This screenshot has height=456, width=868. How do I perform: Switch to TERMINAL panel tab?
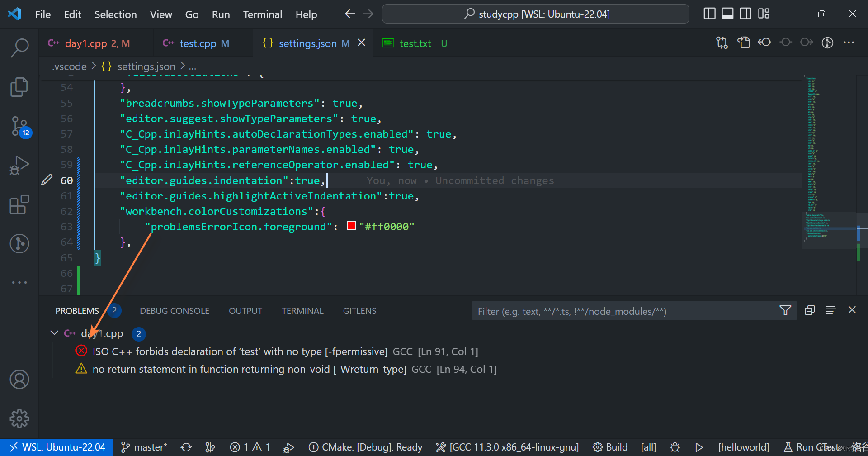click(x=302, y=311)
